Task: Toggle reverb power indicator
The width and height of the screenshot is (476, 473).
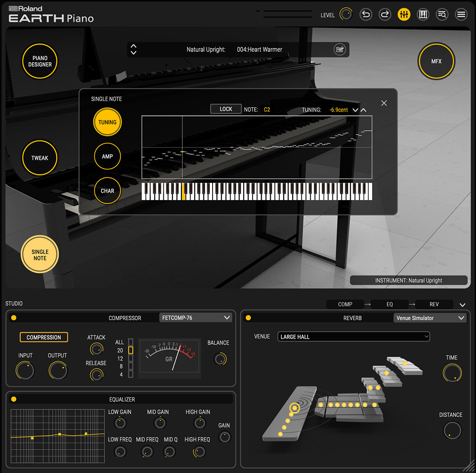Action: pyautogui.click(x=248, y=318)
